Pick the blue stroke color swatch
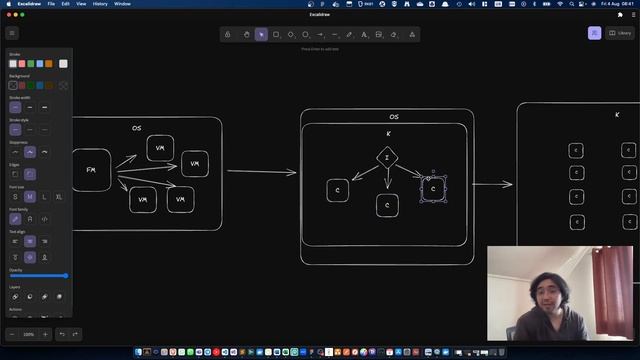This screenshot has height=360, width=640. tap(40, 64)
